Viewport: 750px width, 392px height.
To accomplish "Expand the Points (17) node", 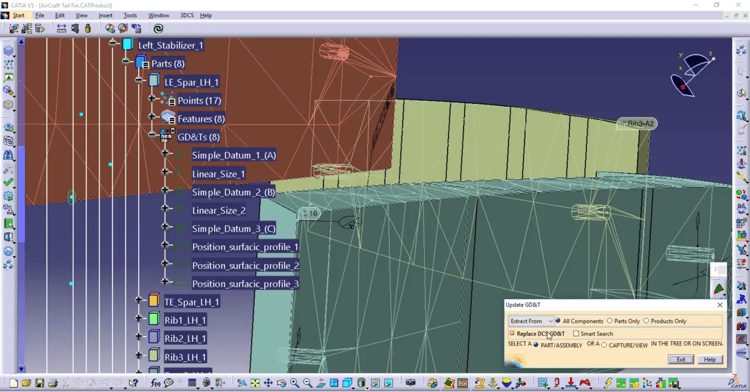I will (152, 98).
